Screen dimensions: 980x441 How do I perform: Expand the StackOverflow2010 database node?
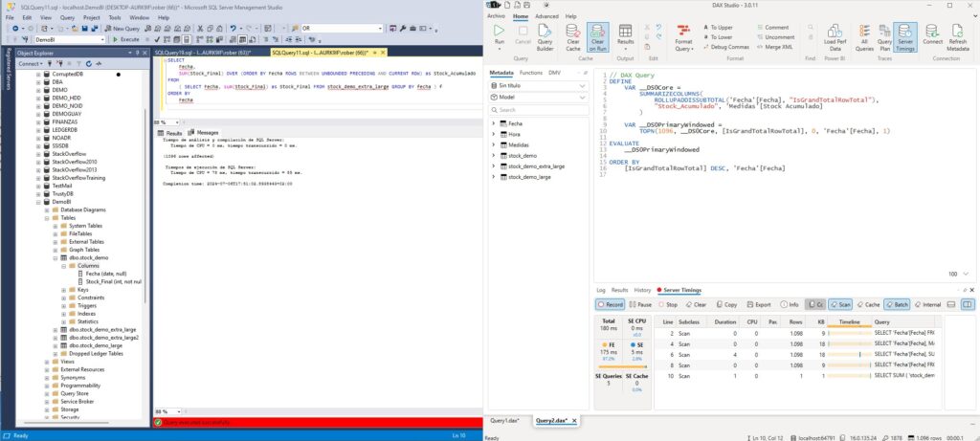tap(38, 162)
